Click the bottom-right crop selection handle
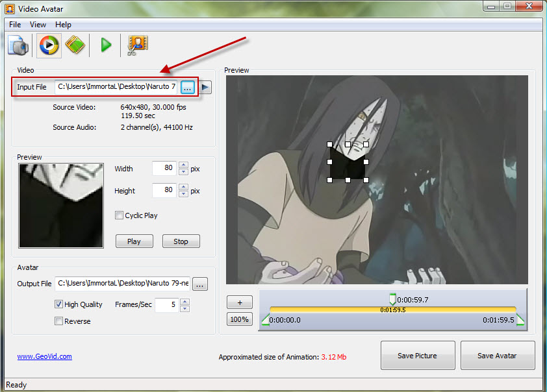The height and width of the screenshot is (392, 547). 366,180
